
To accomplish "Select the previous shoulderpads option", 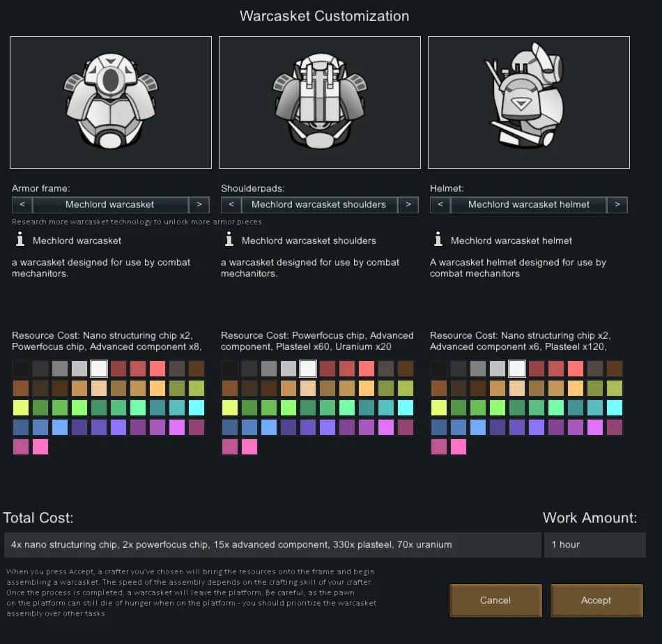I will coord(231,205).
